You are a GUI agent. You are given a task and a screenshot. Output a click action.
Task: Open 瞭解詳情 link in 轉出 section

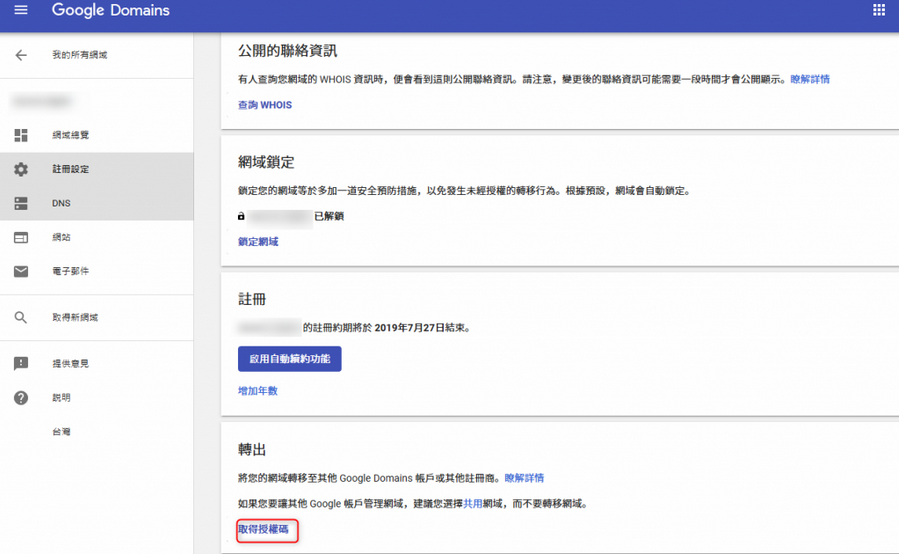pos(524,478)
